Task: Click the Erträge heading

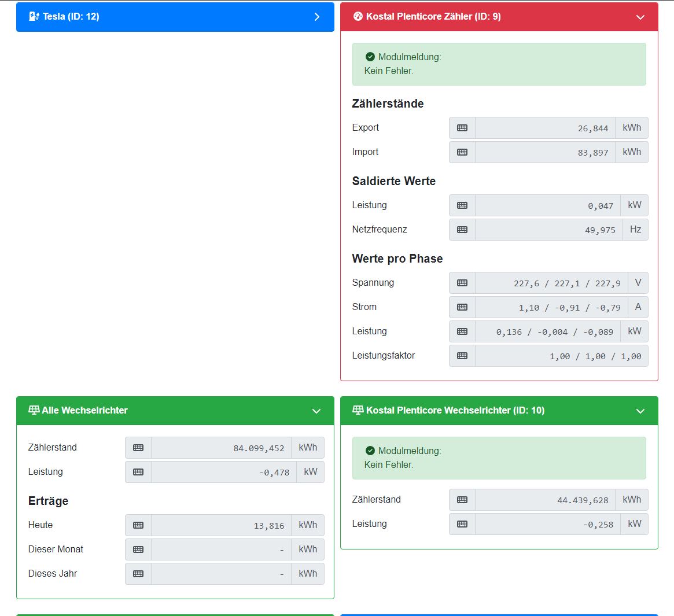Action: point(48,501)
